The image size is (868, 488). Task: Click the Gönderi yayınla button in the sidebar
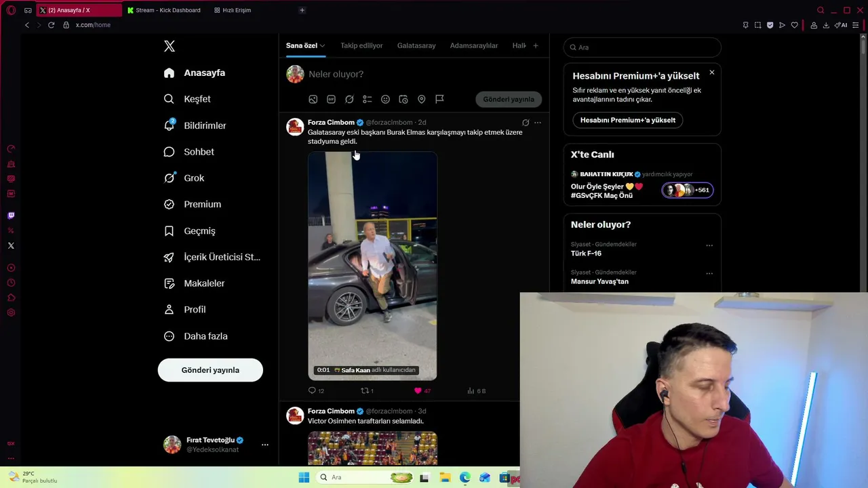[x=210, y=370]
